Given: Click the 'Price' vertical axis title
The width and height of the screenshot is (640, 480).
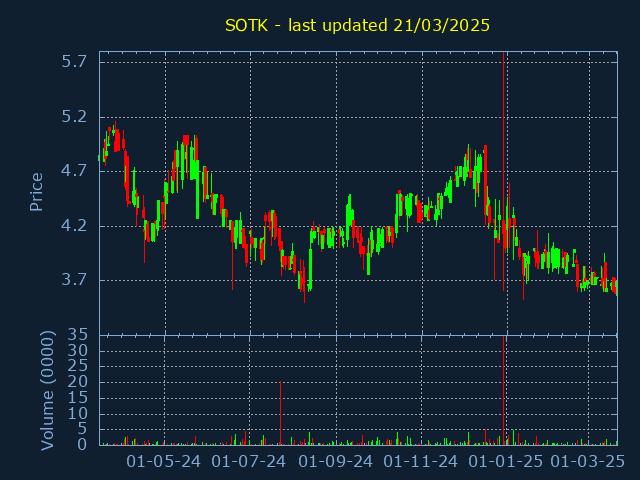Looking at the screenshot, I should [x=36, y=192].
